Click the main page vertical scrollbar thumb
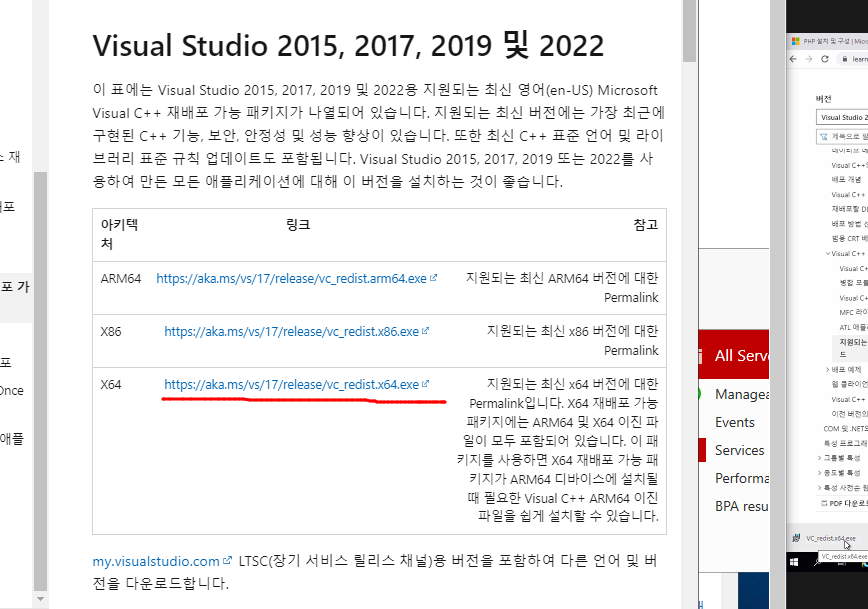The height and width of the screenshot is (609, 868). [x=689, y=30]
